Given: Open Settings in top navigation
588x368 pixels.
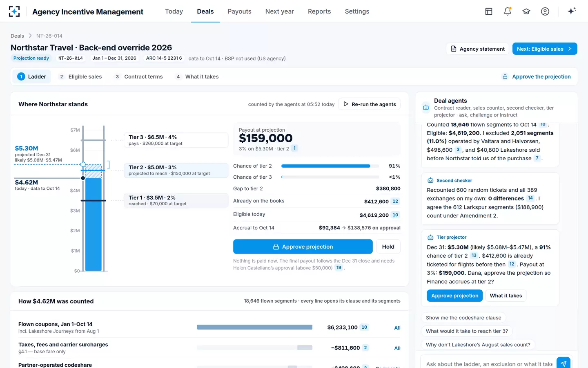Looking at the screenshot, I should (357, 11).
